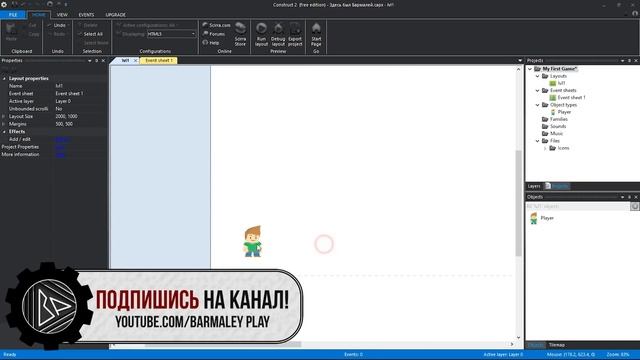Open the Forums link in the ribbon
The height and width of the screenshot is (360, 640).
point(214,34)
